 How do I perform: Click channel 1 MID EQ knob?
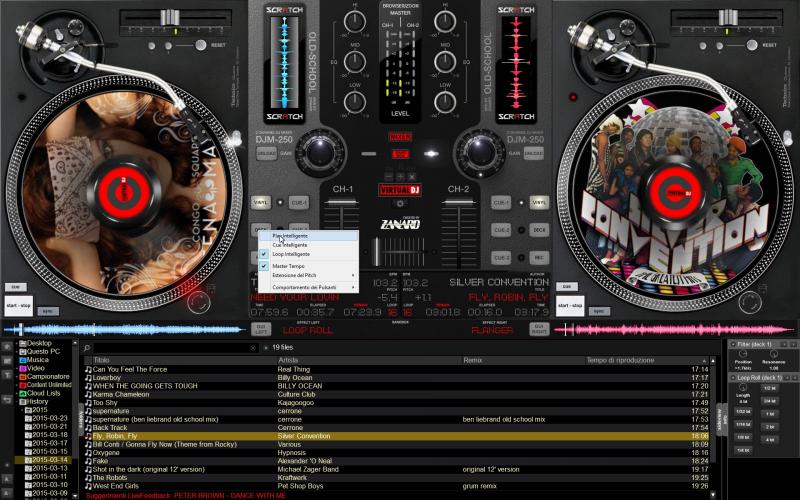point(355,62)
